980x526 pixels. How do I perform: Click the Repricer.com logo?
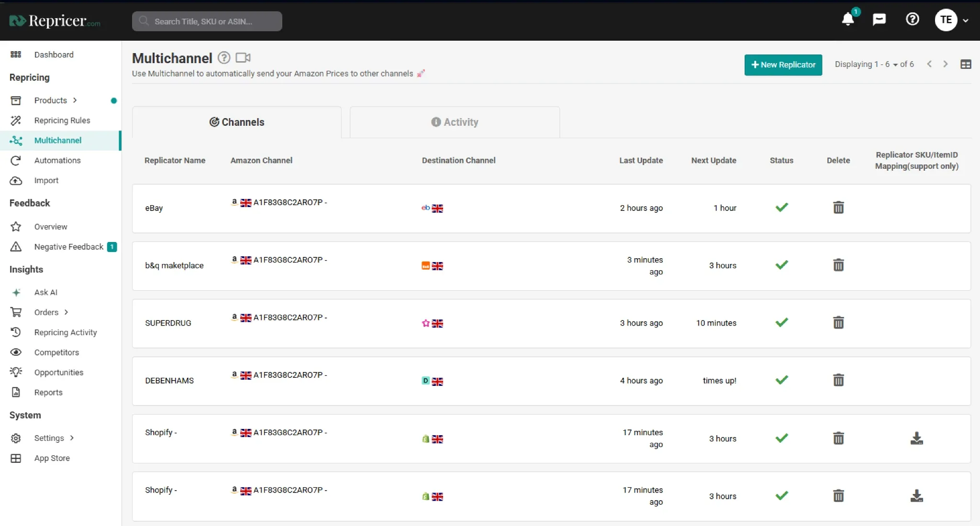(x=55, y=21)
